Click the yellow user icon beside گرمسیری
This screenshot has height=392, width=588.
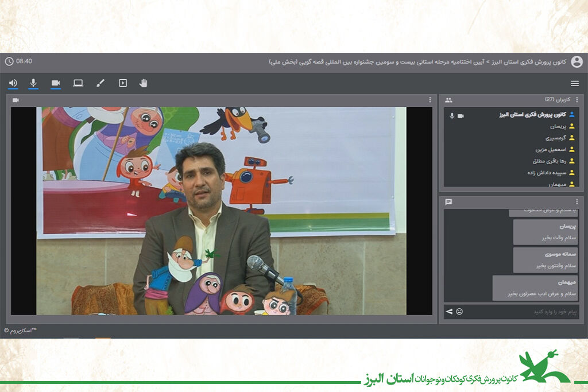[572, 138]
